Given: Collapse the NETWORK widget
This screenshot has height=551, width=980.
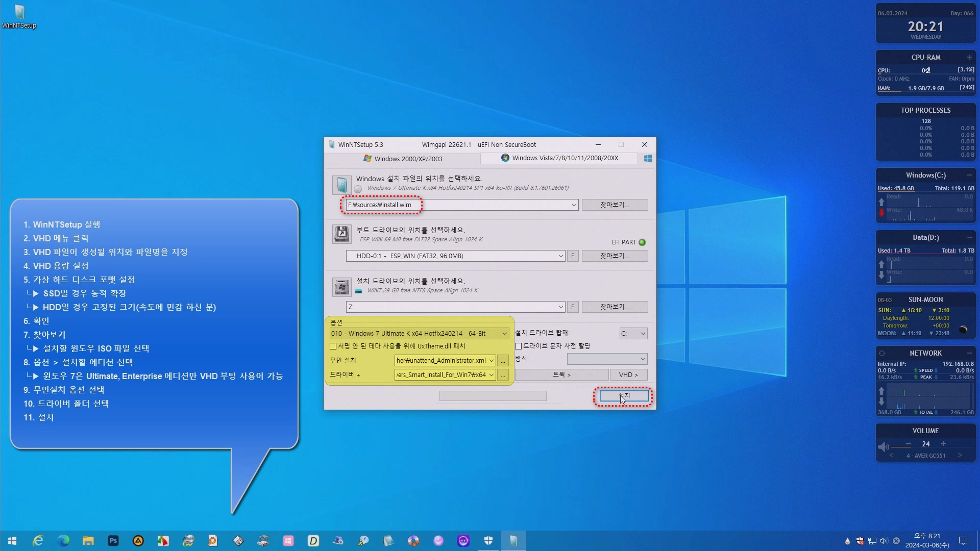Looking at the screenshot, I should pos(970,353).
